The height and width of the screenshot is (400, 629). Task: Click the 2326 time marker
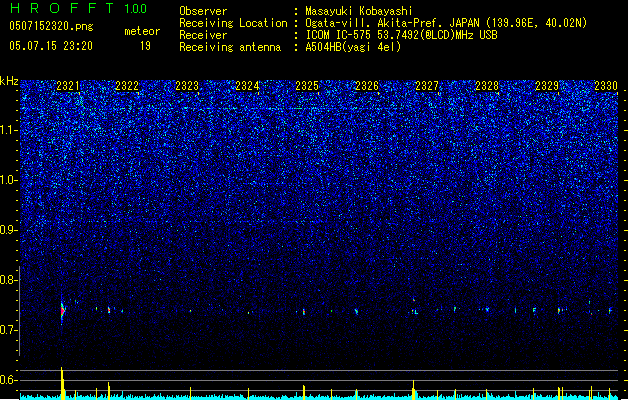coord(367,86)
